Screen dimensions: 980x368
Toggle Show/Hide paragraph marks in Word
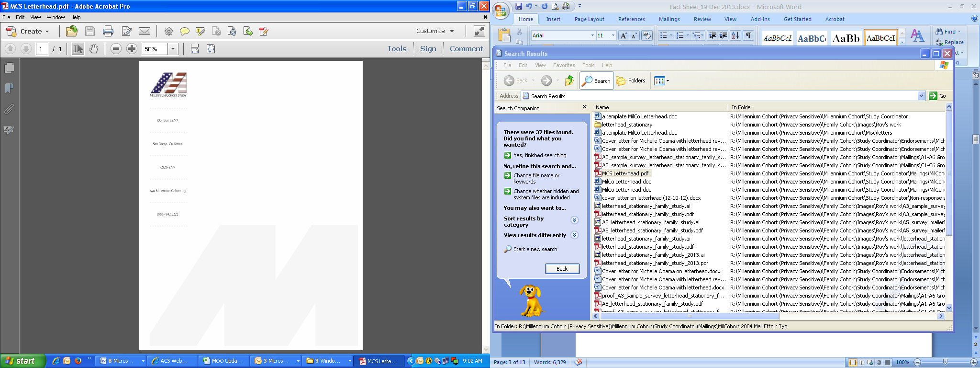pos(748,35)
